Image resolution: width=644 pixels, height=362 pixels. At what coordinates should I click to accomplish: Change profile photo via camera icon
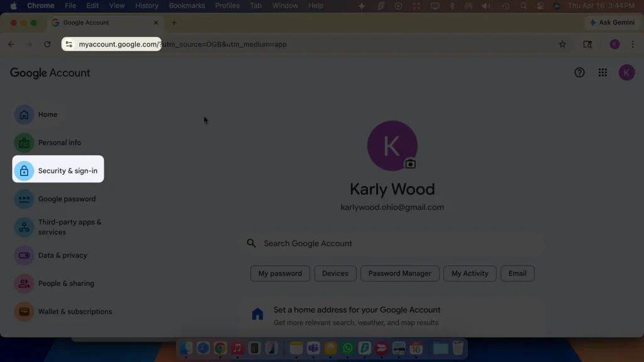410,164
